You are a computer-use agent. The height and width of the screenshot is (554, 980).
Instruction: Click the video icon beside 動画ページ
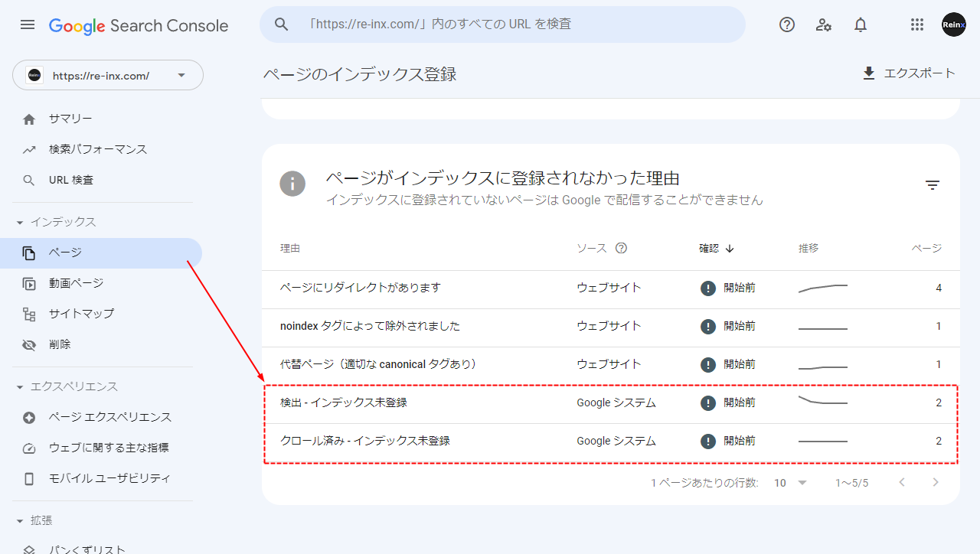pos(29,284)
